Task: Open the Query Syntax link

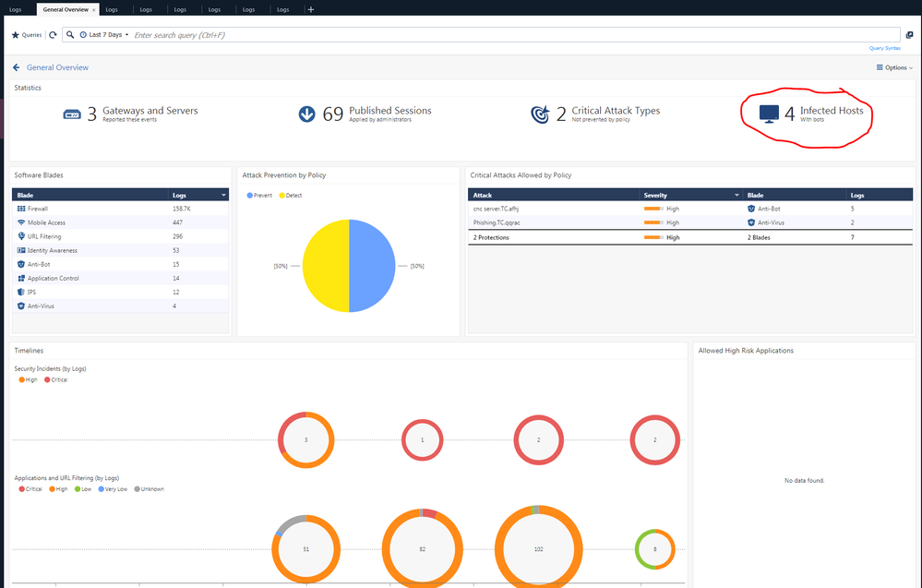Action: [884, 48]
